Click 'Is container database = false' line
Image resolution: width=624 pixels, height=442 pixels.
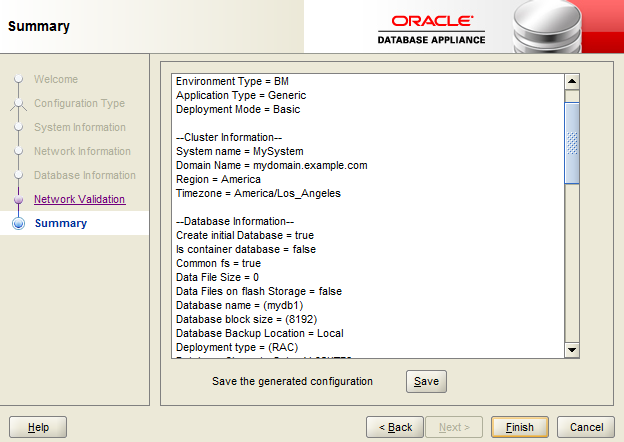[246, 249]
